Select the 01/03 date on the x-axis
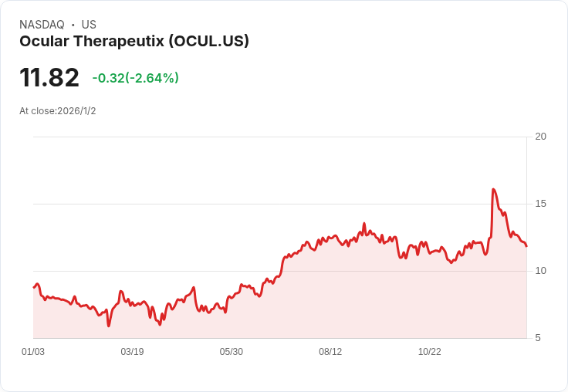Screen dimensions: 568x392 tap(33, 352)
